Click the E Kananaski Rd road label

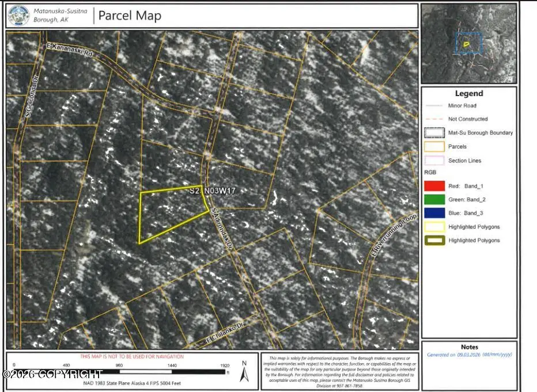[69, 54]
